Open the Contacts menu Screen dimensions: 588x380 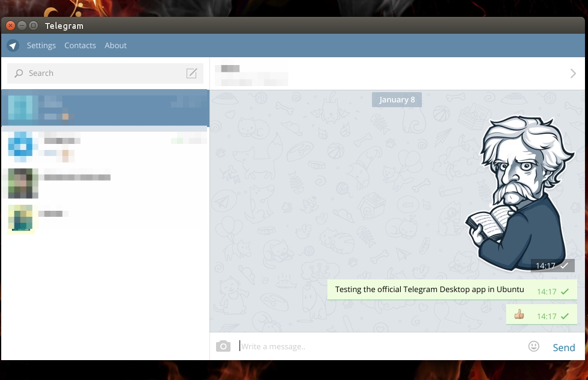[80, 46]
